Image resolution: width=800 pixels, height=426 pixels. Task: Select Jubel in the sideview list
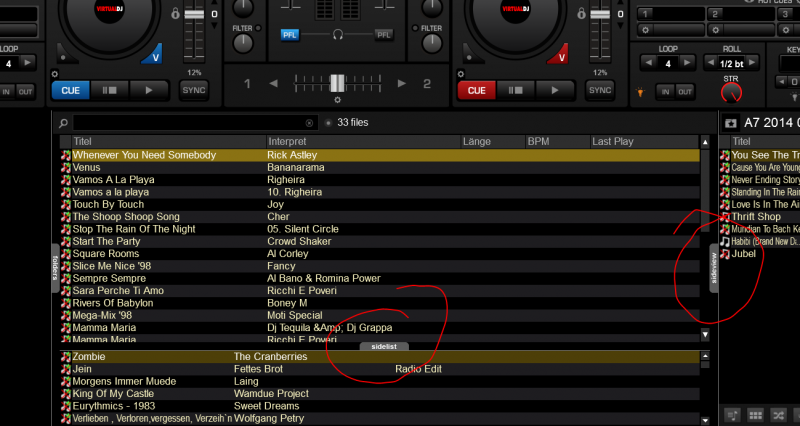tap(760, 254)
